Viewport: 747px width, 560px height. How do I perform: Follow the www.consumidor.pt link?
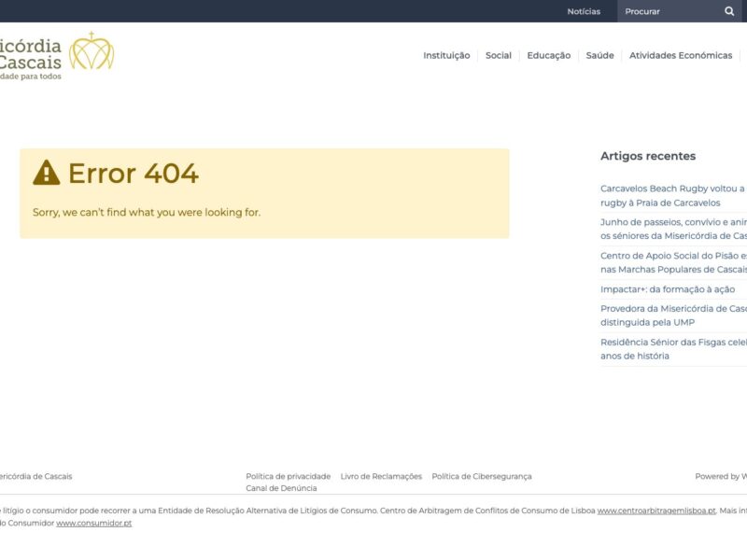coord(94,523)
